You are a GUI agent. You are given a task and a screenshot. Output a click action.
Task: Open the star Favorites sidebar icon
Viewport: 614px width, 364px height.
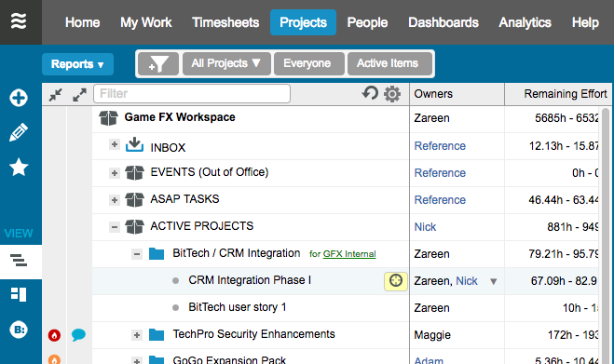click(x=19, y=168)
